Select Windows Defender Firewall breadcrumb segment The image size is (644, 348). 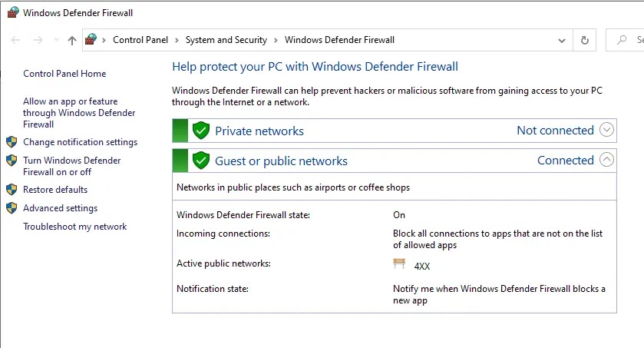click(x=340, y=40)
